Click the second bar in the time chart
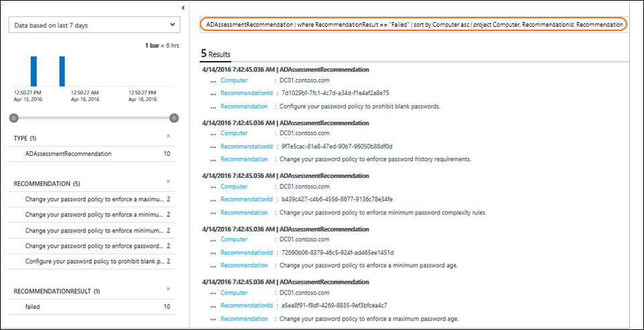The image size is (644, 330). [x=62, y=71]
